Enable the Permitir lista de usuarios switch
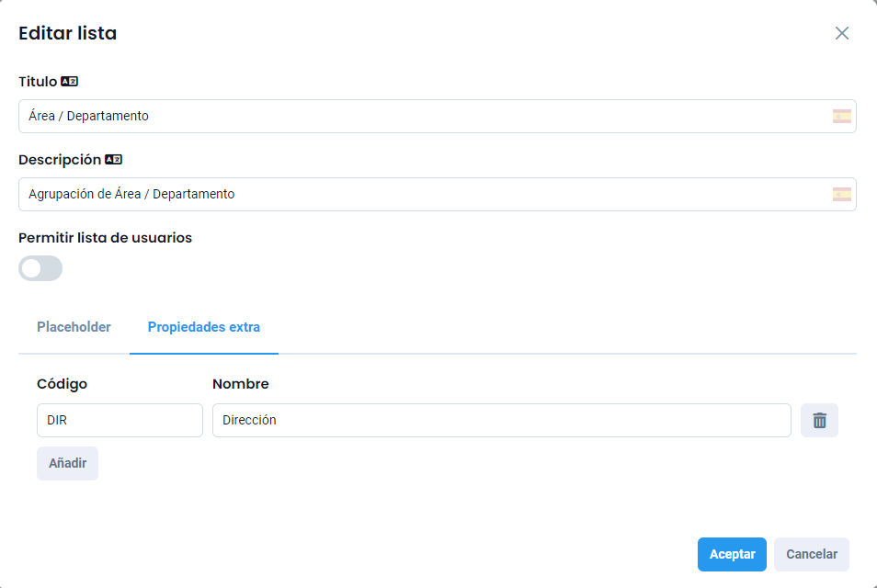 tap(40, 268)
